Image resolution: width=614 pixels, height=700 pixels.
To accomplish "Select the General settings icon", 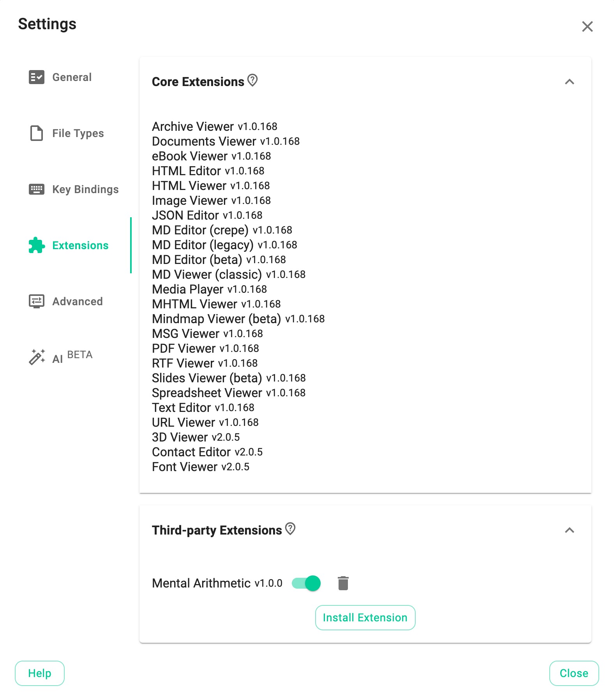I will pos(36,77).
